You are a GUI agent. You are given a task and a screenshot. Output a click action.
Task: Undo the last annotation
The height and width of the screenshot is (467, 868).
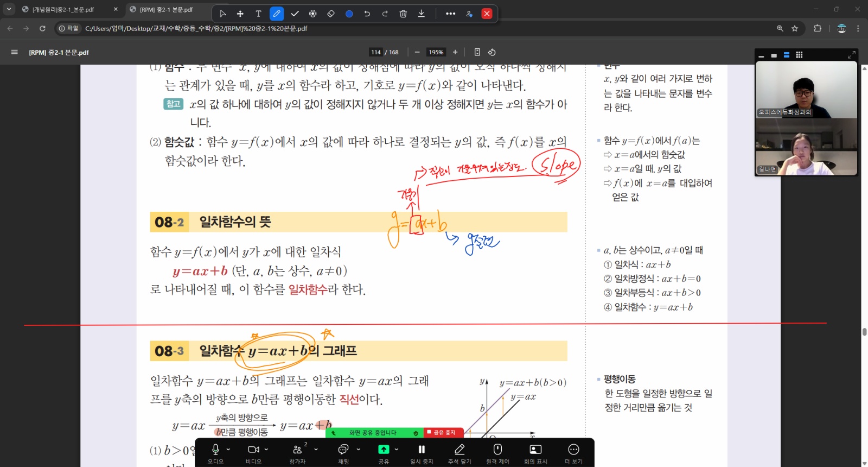[x=367, y=14]
